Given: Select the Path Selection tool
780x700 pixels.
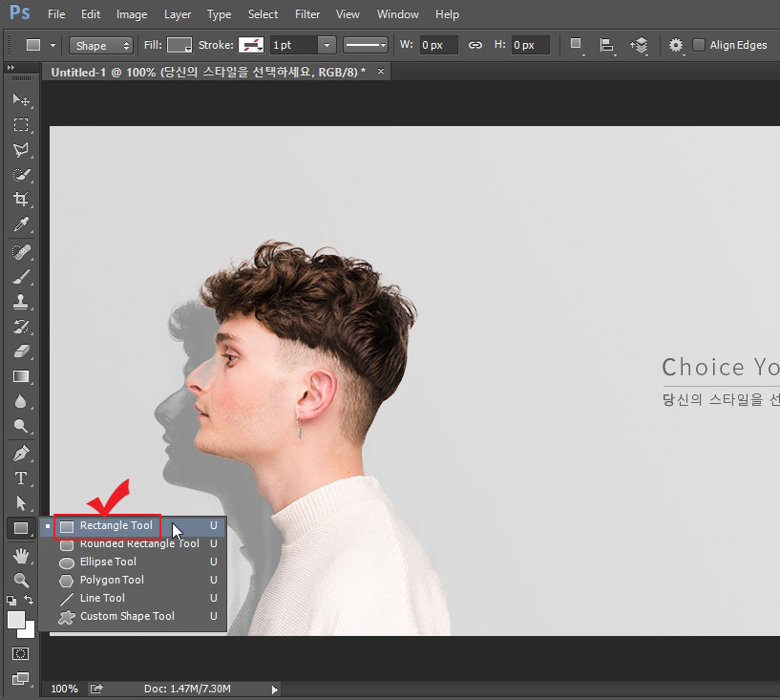Looking at the screenshot, I should click(x=21, y=503).
